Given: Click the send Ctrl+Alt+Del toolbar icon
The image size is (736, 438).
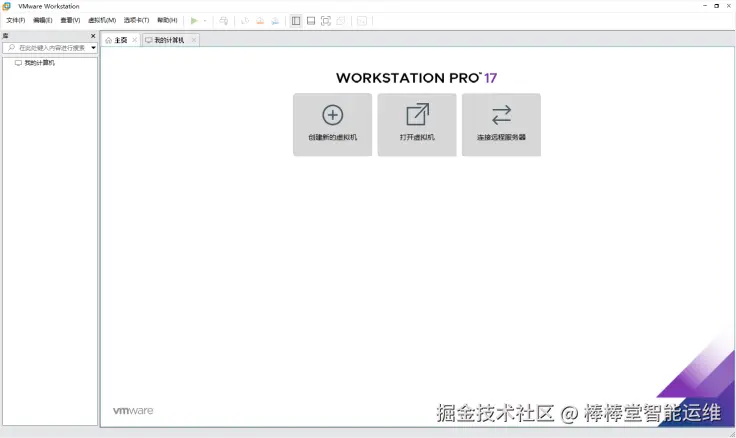Looking at the screenshot, I should 223,21.
